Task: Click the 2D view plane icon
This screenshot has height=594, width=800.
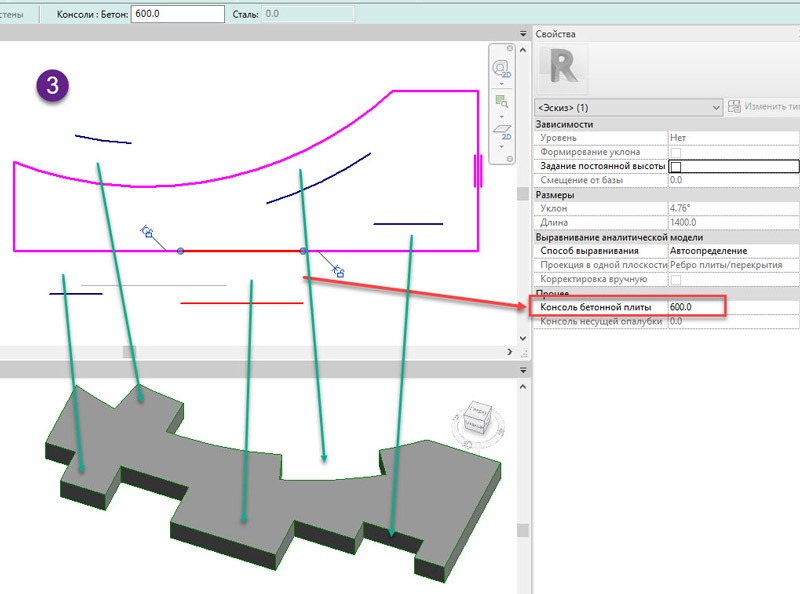Action: [x=499, y=131]
